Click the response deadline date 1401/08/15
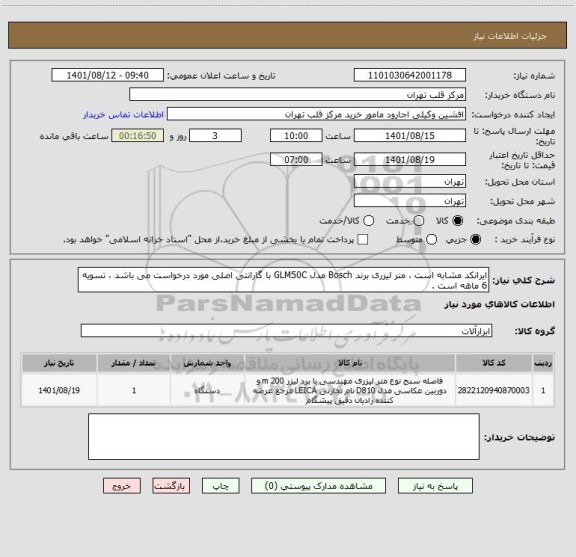Viewport: 576px width, 557px height. [410, 136]
